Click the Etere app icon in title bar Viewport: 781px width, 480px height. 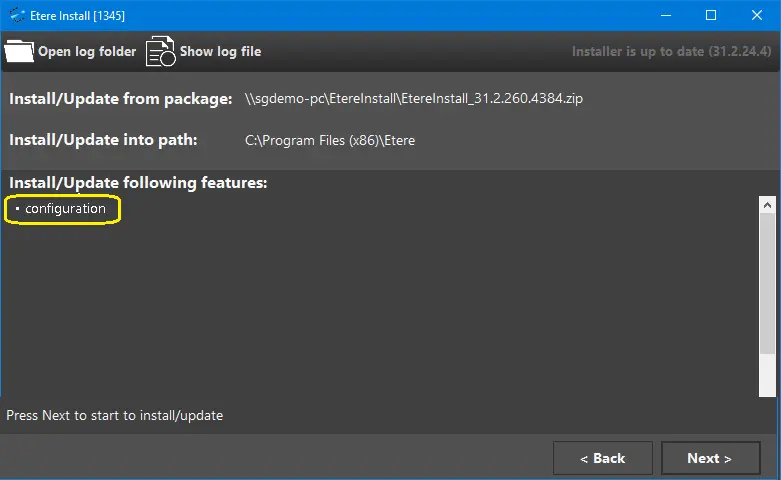16,15
